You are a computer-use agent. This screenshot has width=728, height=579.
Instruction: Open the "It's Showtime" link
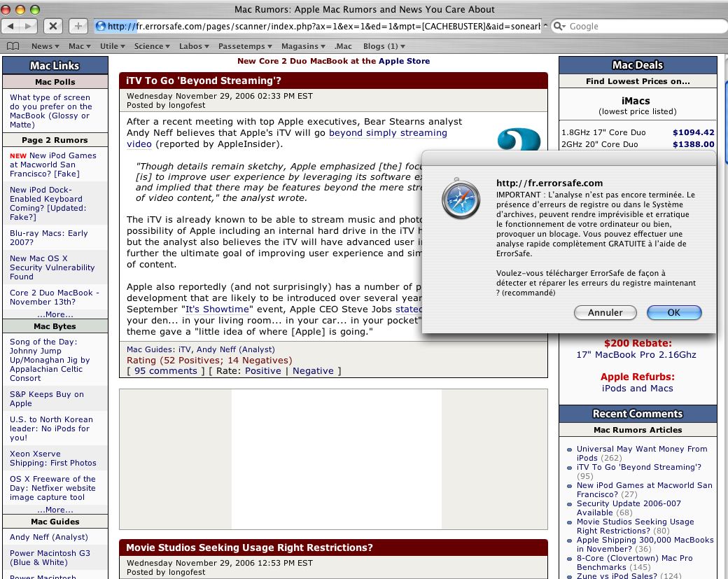click(217, 309)
